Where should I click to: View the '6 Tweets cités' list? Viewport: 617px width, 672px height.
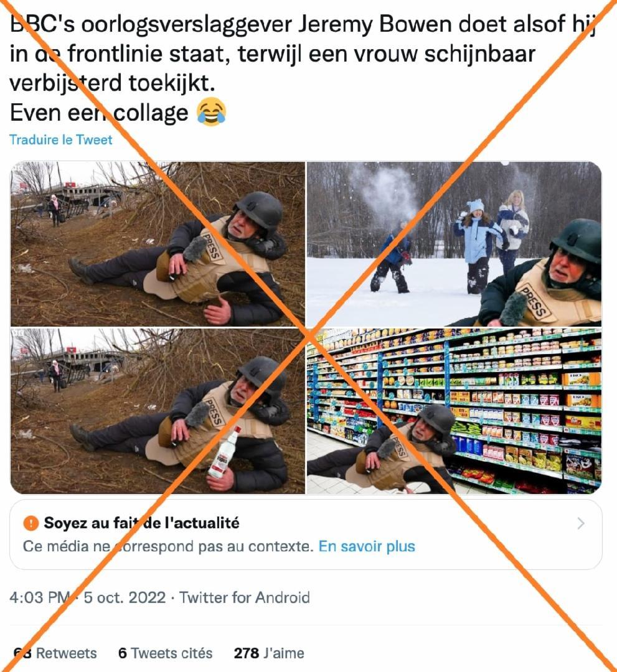coord(165,653)
